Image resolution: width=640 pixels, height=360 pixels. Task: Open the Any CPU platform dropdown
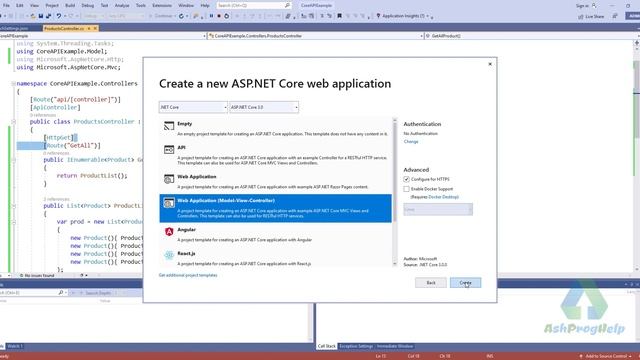pos(126,16)
